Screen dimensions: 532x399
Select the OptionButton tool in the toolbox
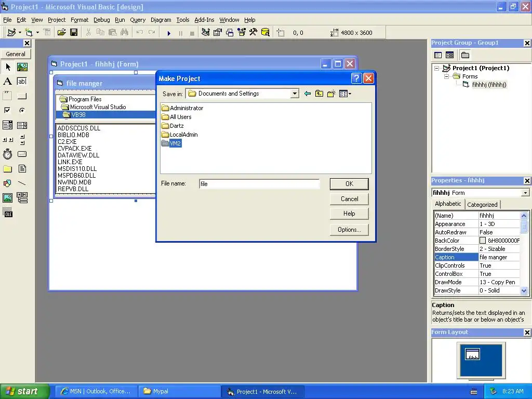tap(22, 110)
